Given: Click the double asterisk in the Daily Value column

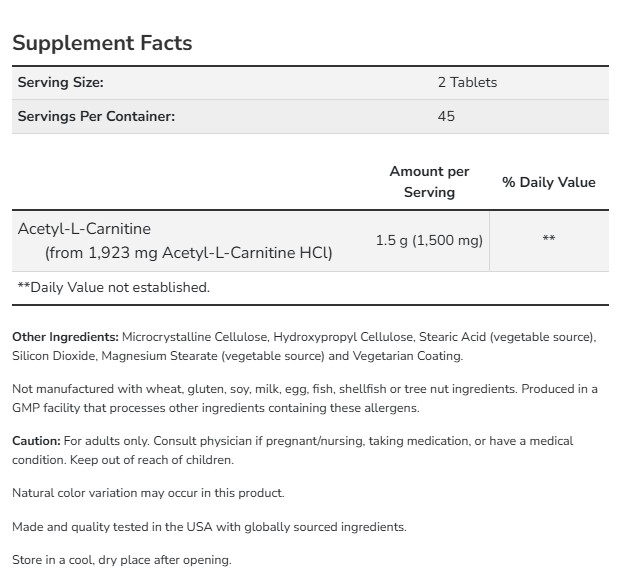Looking at the screenshot, I should pyautogui.click(x=549, y=240).
